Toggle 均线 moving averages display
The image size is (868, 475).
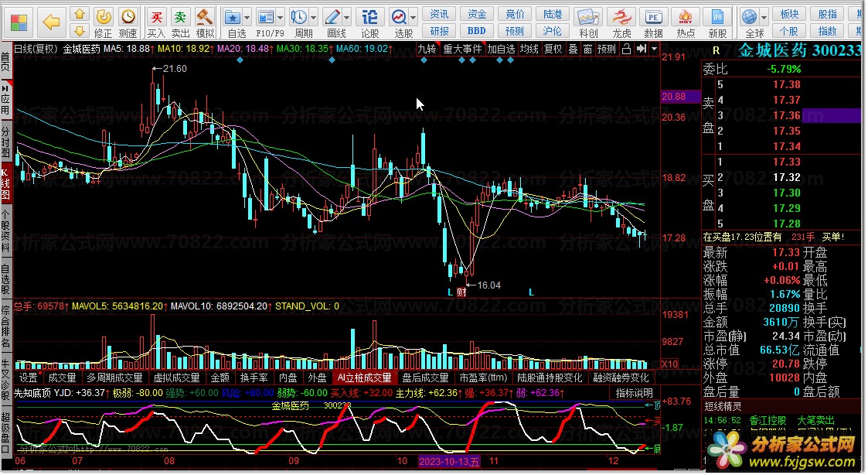click(x=529, y=50)
